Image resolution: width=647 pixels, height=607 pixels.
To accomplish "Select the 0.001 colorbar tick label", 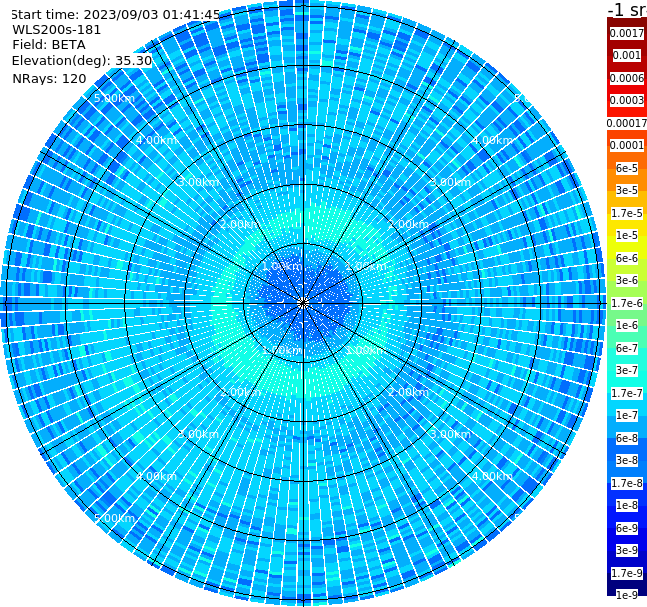I will 627,55.
